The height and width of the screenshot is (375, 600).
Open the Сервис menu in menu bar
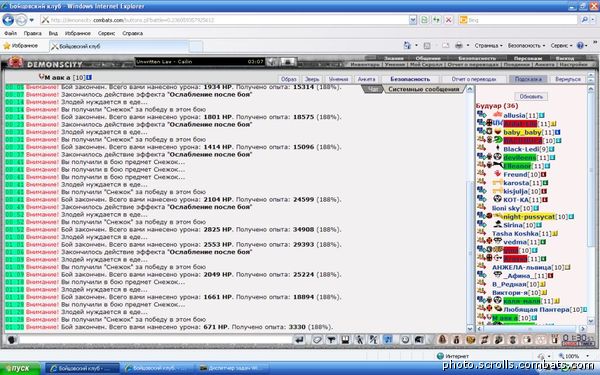(106, 33)
